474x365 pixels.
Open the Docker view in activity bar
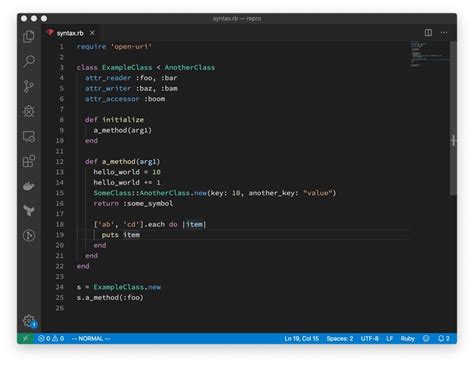coord(29,186)
